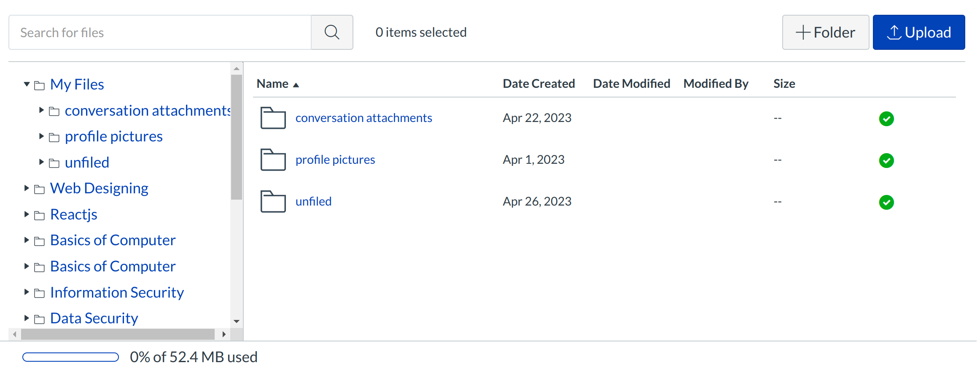This screenshot has width=980, height=390.
Task: Toggle published checkmark for conversation attachments
Action: point(886,119)
